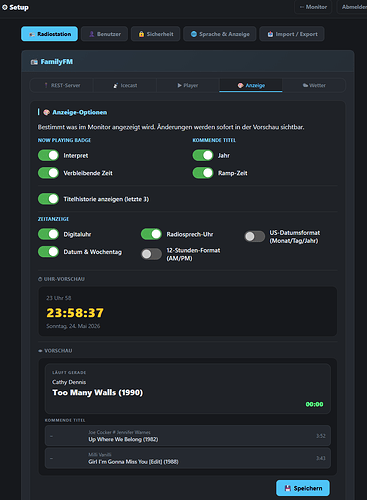Click the palette icon beside Anzeige-Optionen
The height and width of the screenshot is (500, 367).
point(47,112)
